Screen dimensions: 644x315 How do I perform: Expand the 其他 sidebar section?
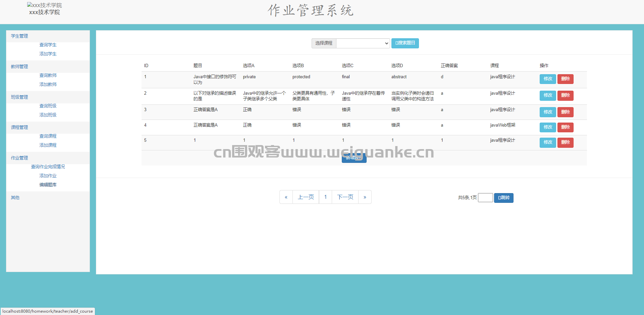click(x=15, y=198)
